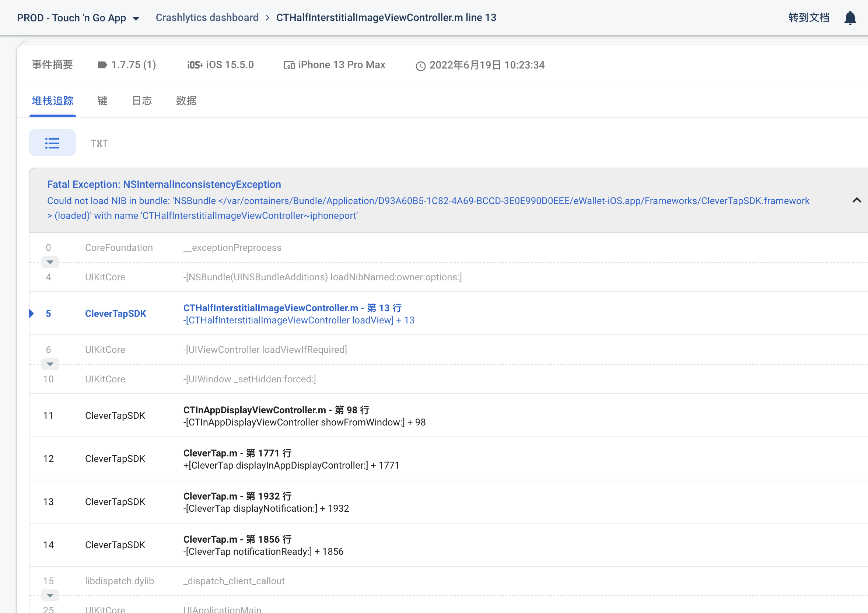Collapse the Fatal Exception header chevron
Screen dimensions: 868x613
(x=856, y=200)
